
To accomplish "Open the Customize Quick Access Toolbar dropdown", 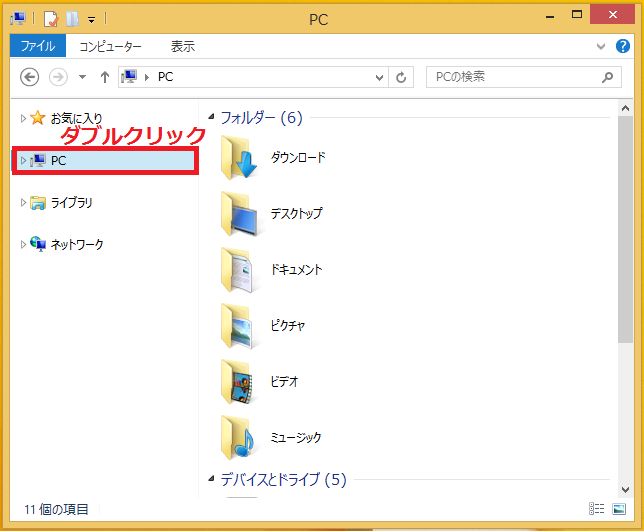I will click(x=91, y=19).
